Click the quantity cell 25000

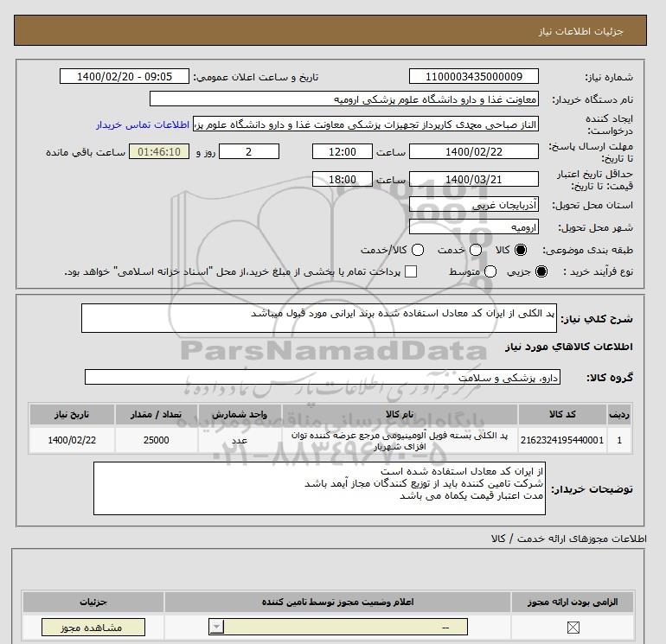[157, 440]
